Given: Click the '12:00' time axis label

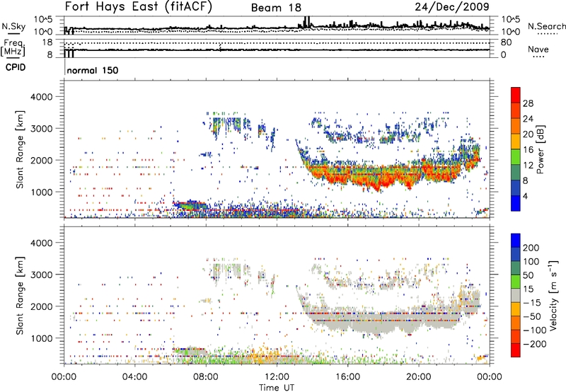Looking at the screenshot, I should pyautogui.click(x=277, y=377).
